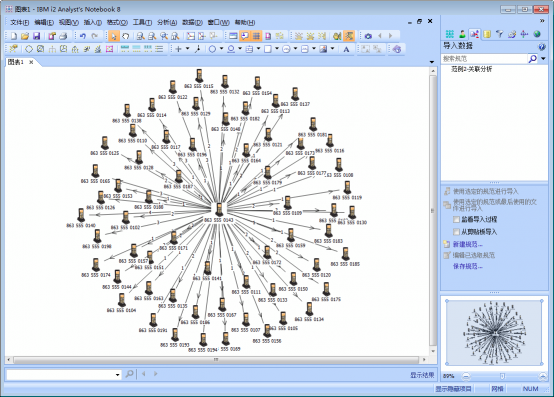554x397 pixels.
Task: Click the blue help question mark icon
Action: [541, 46]
